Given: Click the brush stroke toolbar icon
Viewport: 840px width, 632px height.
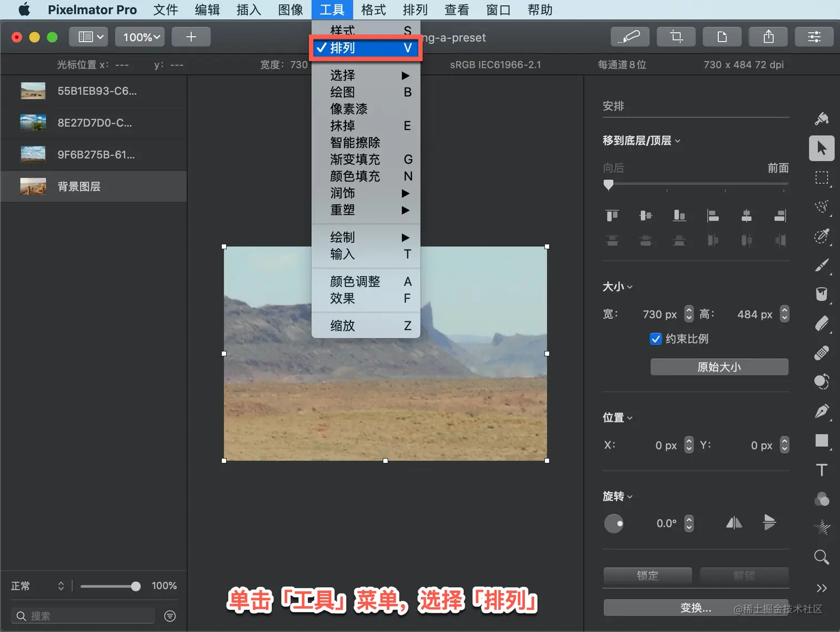Looking at the screenshot, I should pyautogui.click(x=630, y=37).
